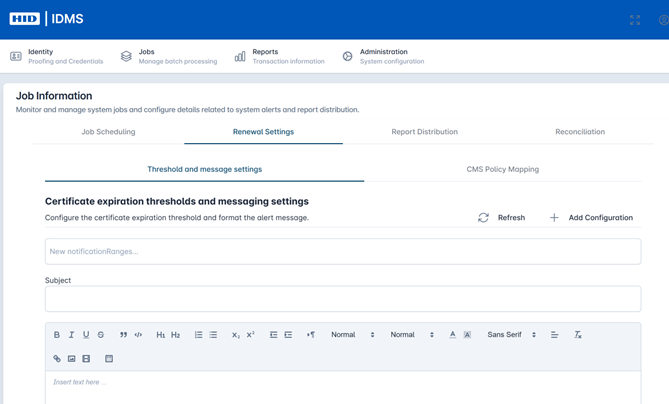
Task: Open the first Normal size dropdown
Action: click(352, 335)
